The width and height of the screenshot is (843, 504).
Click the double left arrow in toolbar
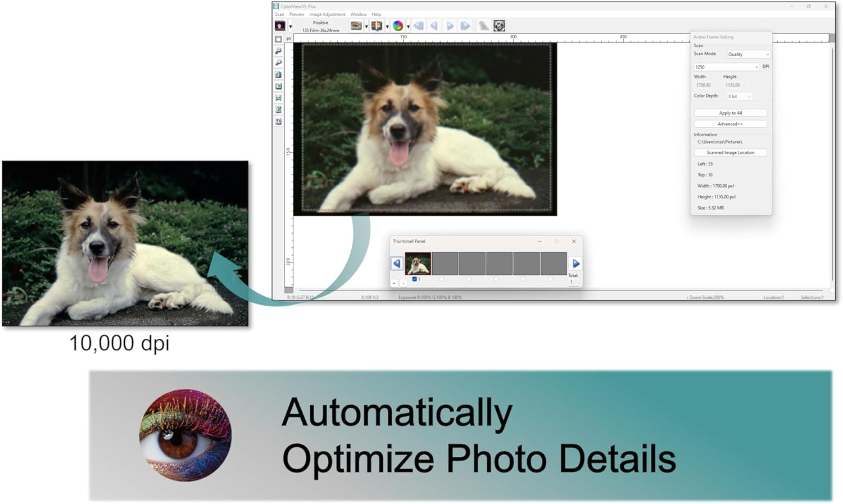tap(419, 26)
